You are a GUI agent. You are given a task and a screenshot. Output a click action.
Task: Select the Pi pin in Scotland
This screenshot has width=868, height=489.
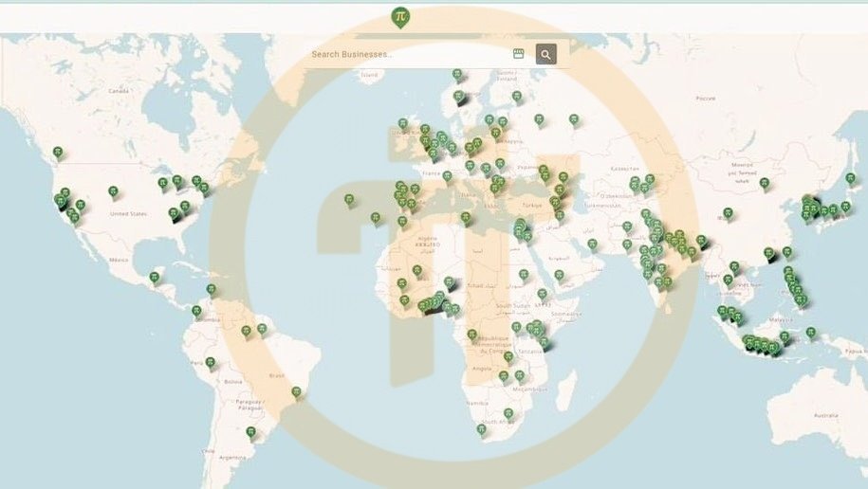pyautogui.click(x=403, y=124)
